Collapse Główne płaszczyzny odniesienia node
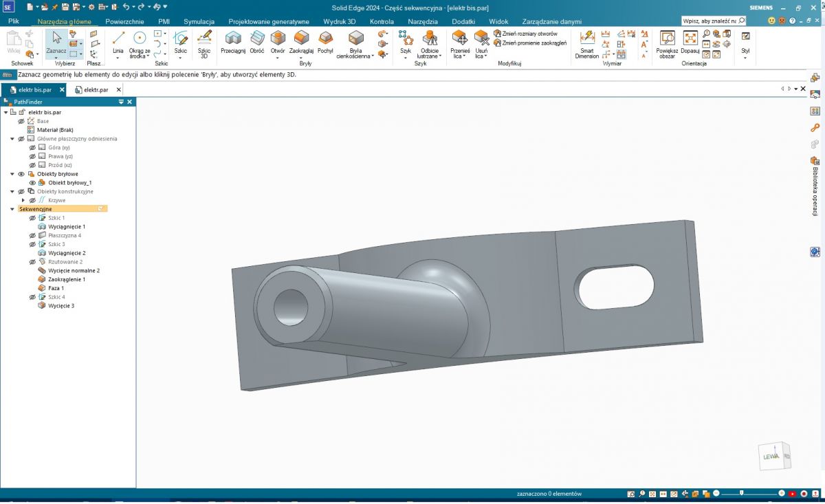Viewport: 825px width, 504px height. click(x=12, y=139)
